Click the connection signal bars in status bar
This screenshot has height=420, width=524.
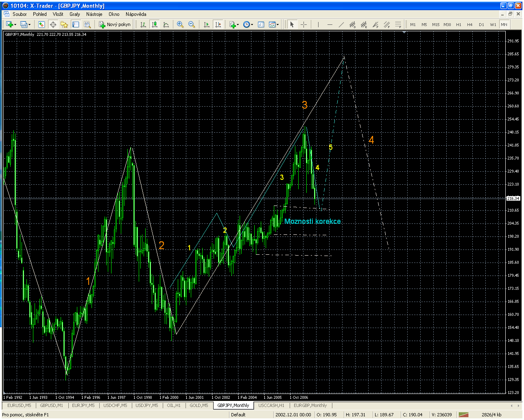pyautogui.click(x=463, y=415)
